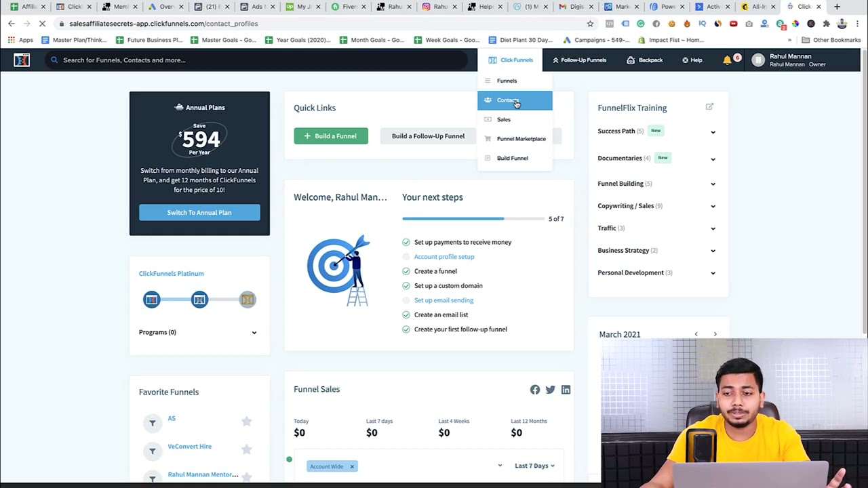868x488 pixels.
Task: Expand the Documentaries section
Action: [x=713, y=159]
